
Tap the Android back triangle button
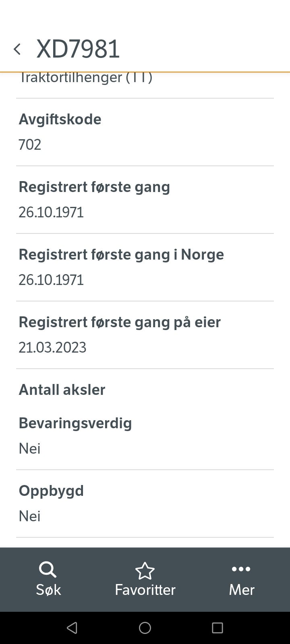click(x=72, y=628)
